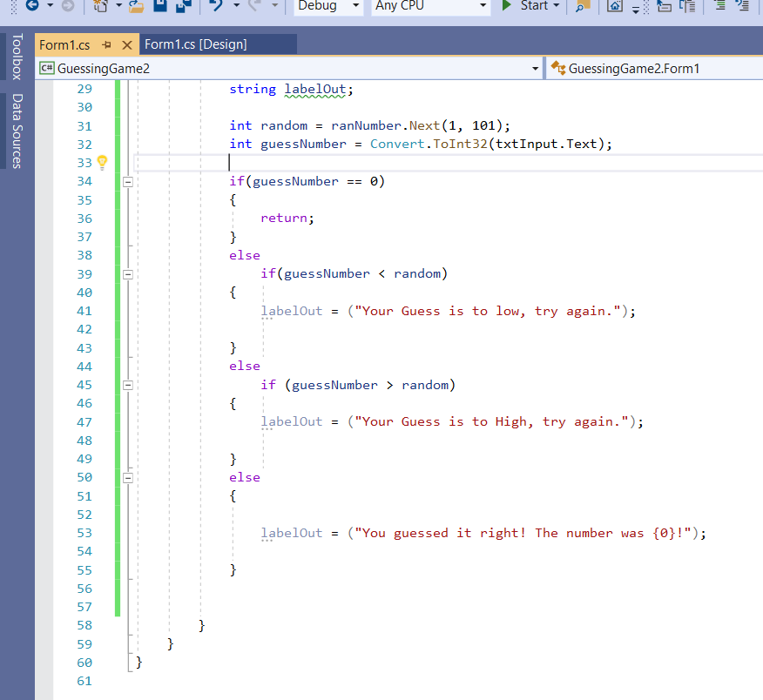Click the Increase Indent toolbar icon

pos(742,5)
